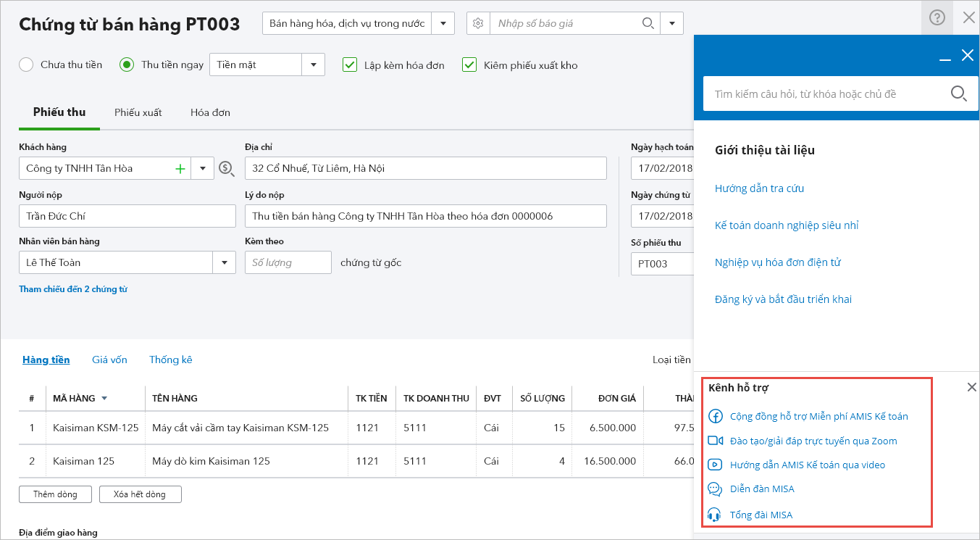Open the Giá vốn tab

point(109,360)
